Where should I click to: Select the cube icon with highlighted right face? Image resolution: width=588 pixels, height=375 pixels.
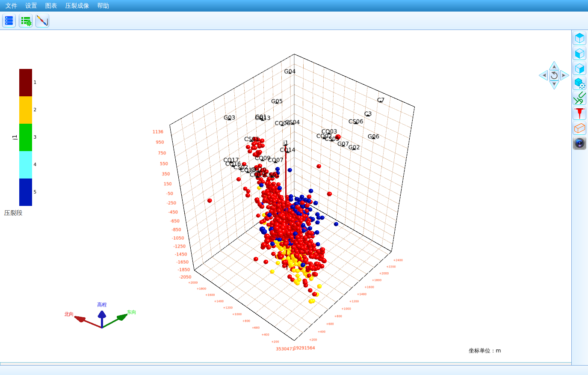579,68
